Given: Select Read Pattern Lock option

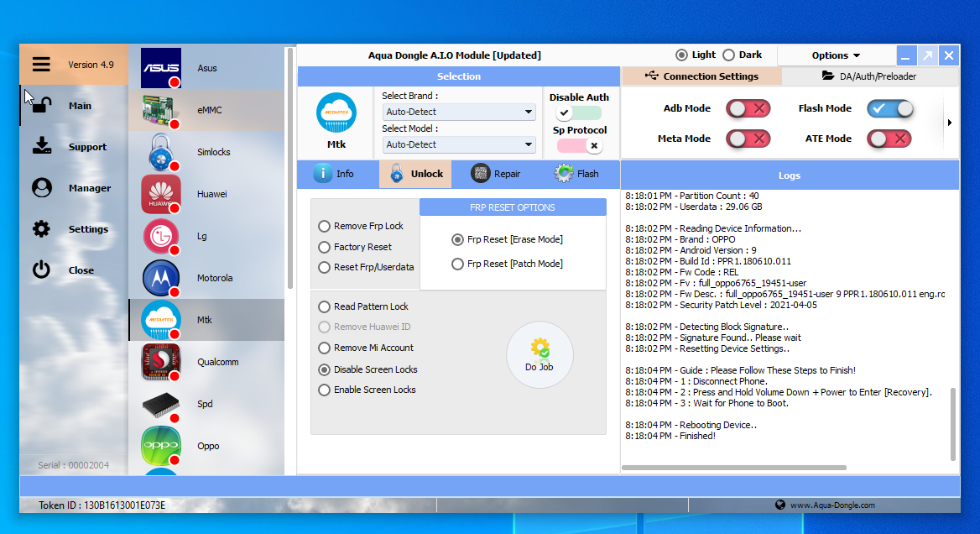Looking at the screenshot, I should click(x=363, y=306).
